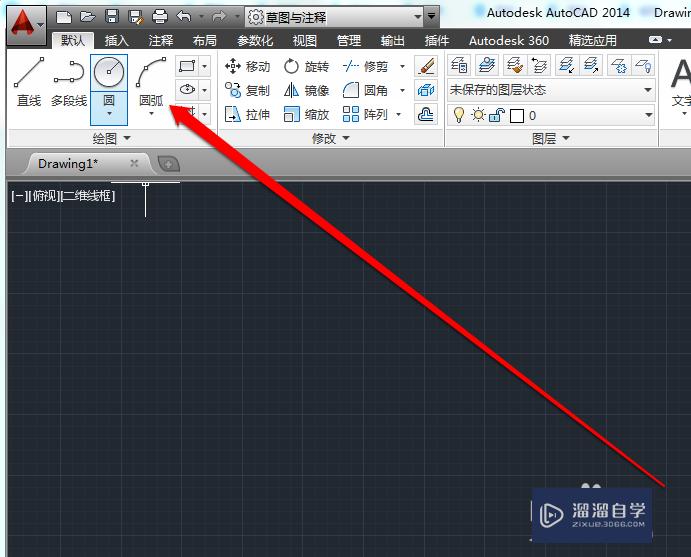The image size is (691, 557).
Task: Click the Offset tool icon
Action: [x=426, y=115]
